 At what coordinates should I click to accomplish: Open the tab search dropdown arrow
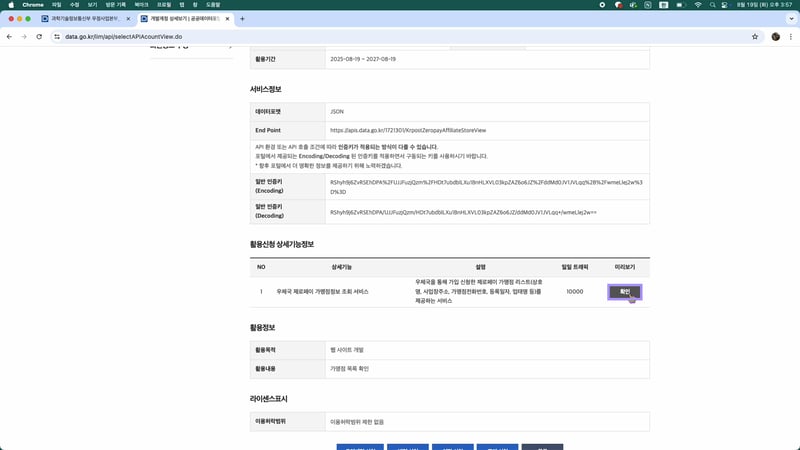tap(791, 19)
